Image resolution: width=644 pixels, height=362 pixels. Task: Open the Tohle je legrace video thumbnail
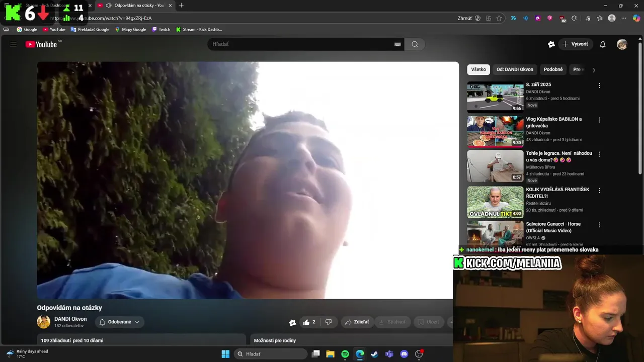click(x=495, y=166)
